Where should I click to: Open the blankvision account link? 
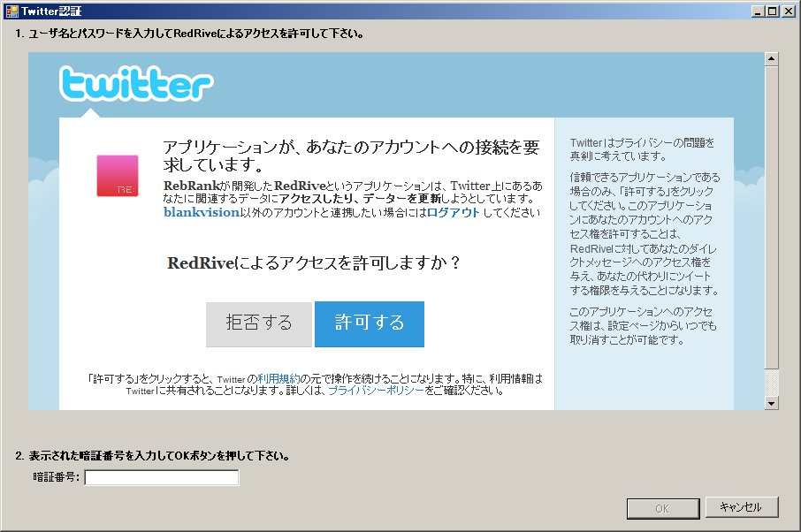tap(202, 212)
